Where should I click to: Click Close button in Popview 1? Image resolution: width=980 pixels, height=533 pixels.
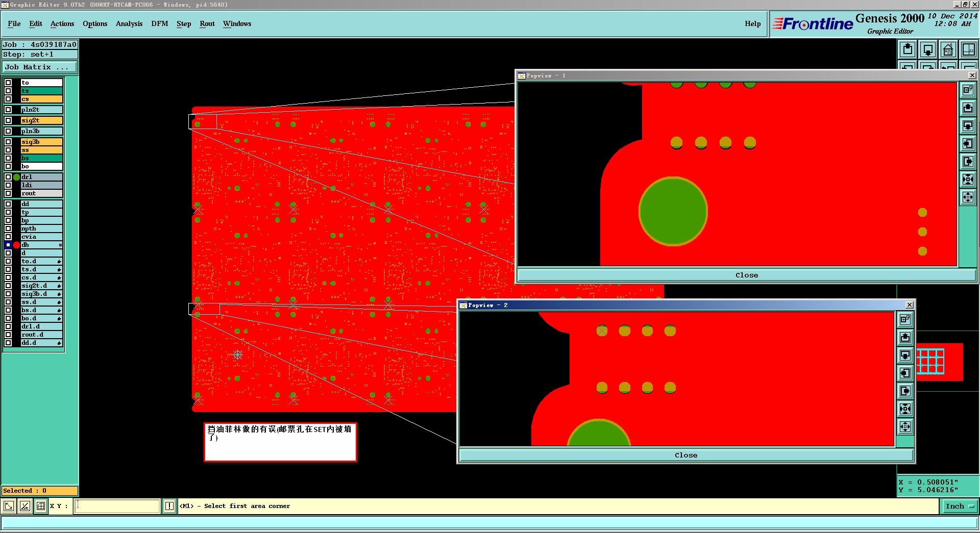(746, 275)
